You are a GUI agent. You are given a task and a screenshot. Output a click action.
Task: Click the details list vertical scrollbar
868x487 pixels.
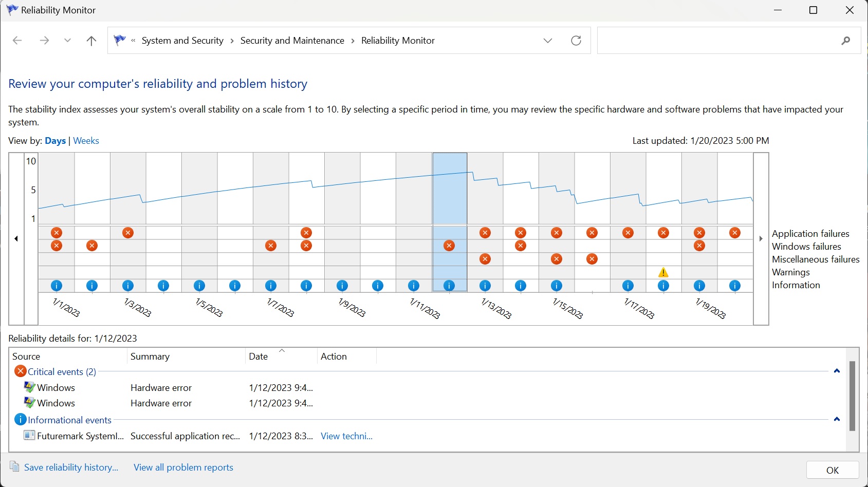pos(852,396)
